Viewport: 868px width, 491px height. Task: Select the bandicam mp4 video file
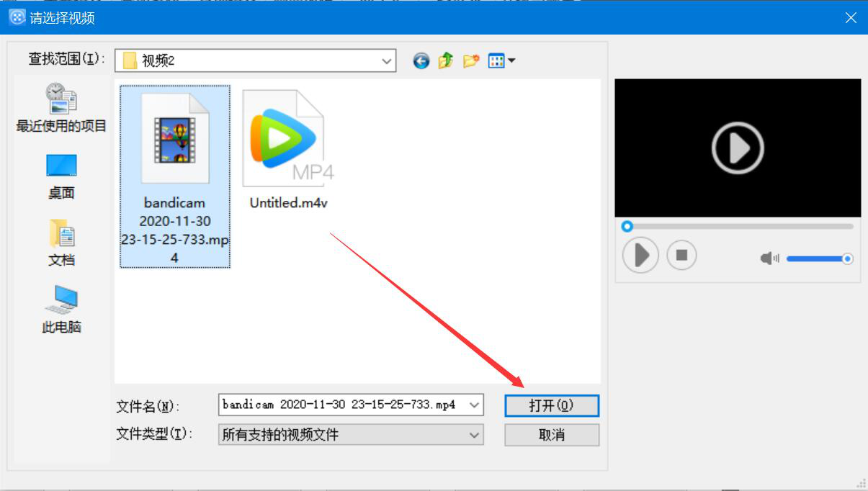coord(175,176)
